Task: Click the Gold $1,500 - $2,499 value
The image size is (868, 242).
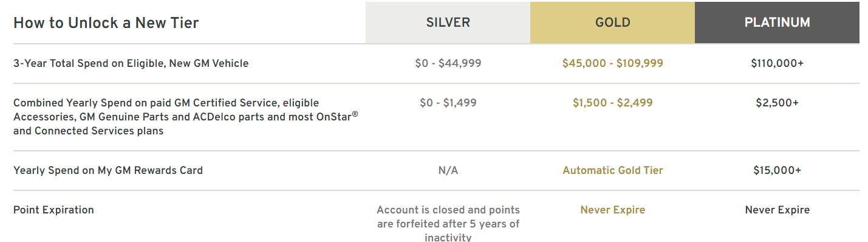Action: pyautogui.click(x=612, y=103)
